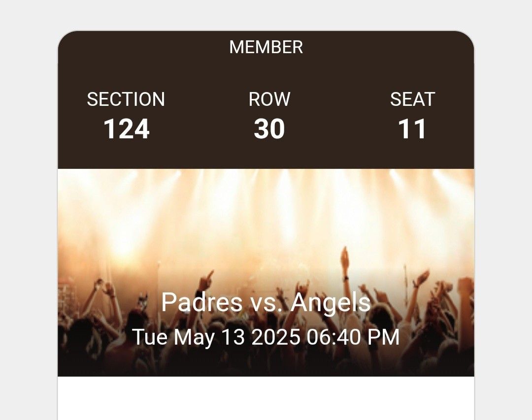Click the word vs. in the title
The height and width of the screenshot is (420, 532).
(x=266, y=302)
